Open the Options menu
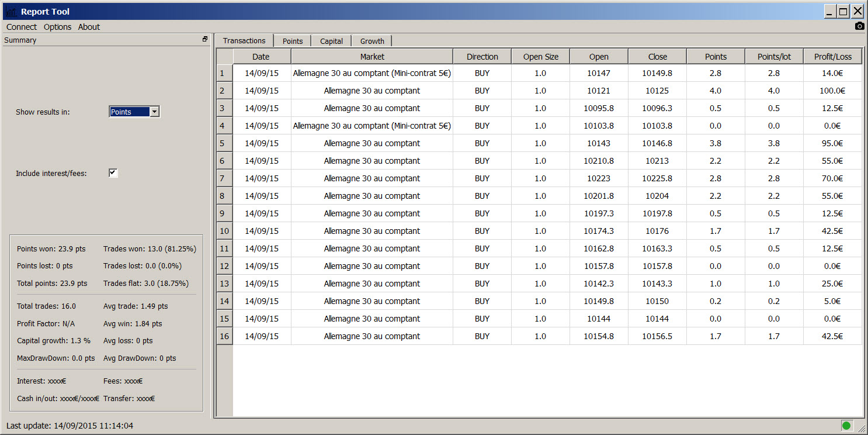This screenshot has width=868, height=435. pyautogui.click(x=57, y=27)
